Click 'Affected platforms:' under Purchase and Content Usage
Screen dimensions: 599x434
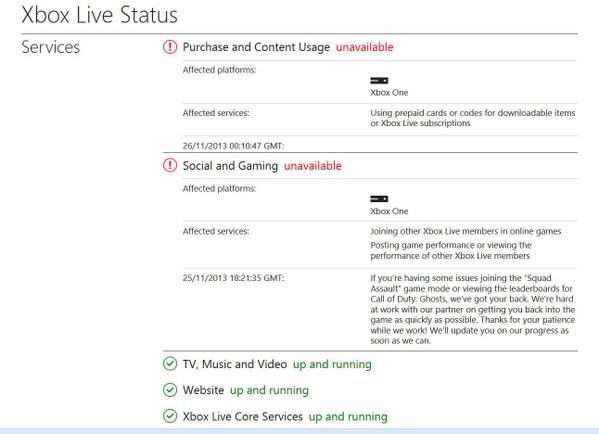tap(219, 70)
